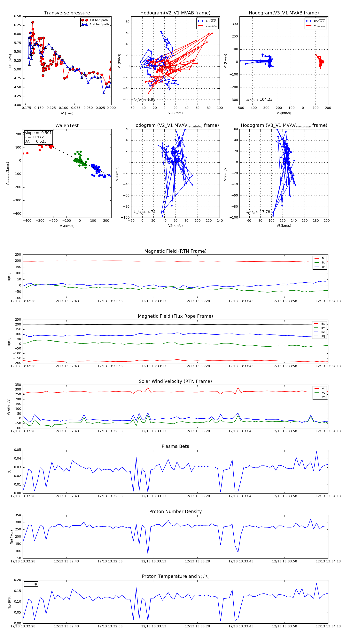Click the λ1/λ3 ≈ 17.78 eigenvalue ratio

click(x=258, y=212)
